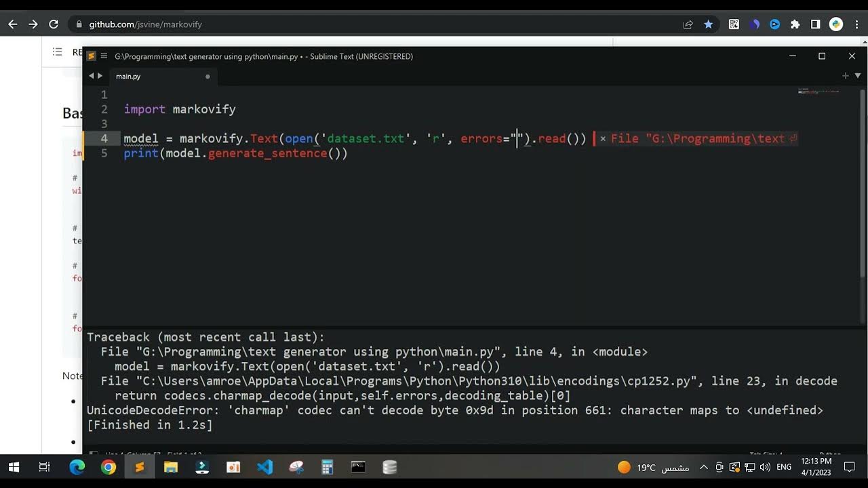The height and width of the screenshot is (488, 868).
Task: Add a new tab with plus icon
Action: [x=845, y=76]
